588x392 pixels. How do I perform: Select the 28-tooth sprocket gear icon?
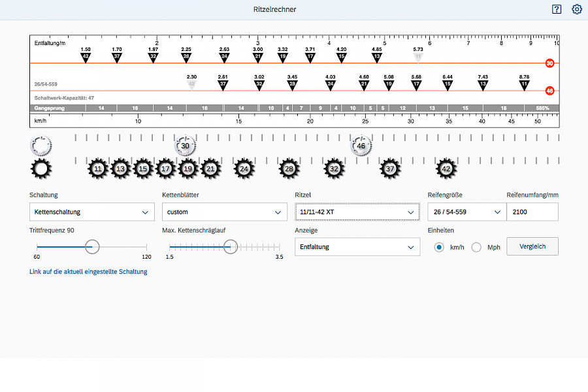tap(289, 169)
